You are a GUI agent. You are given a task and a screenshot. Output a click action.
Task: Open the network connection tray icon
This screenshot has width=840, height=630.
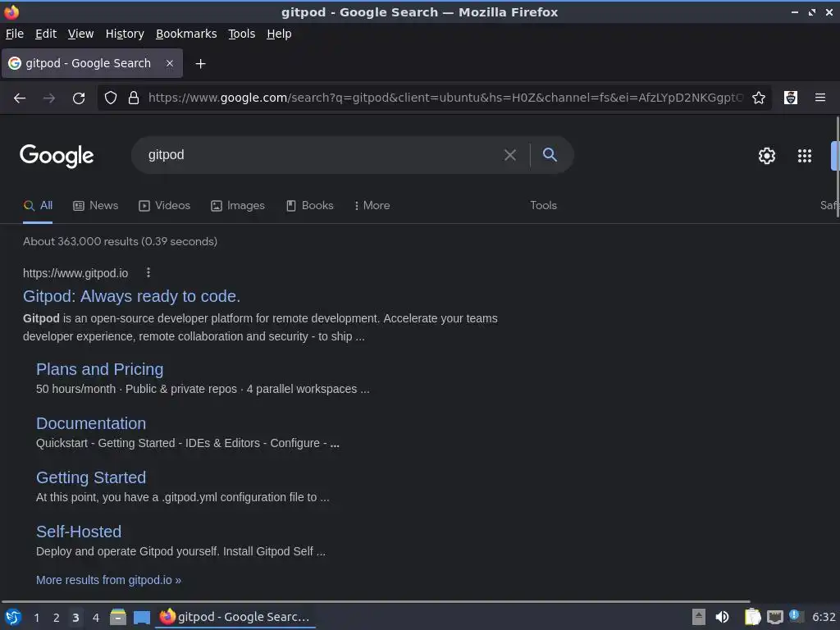[774, 618]
